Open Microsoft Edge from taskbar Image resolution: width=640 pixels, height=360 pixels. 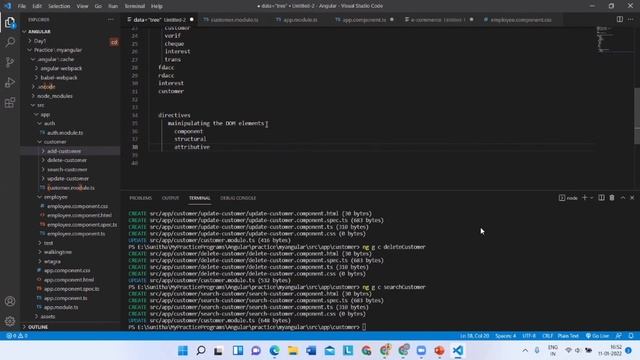[274, 351]
